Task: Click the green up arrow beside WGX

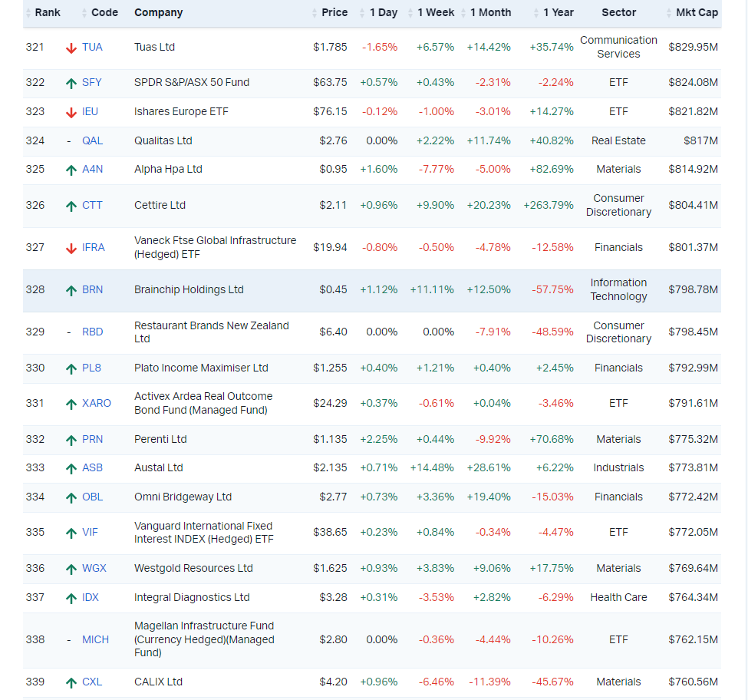Action: [x=71, y=569]
